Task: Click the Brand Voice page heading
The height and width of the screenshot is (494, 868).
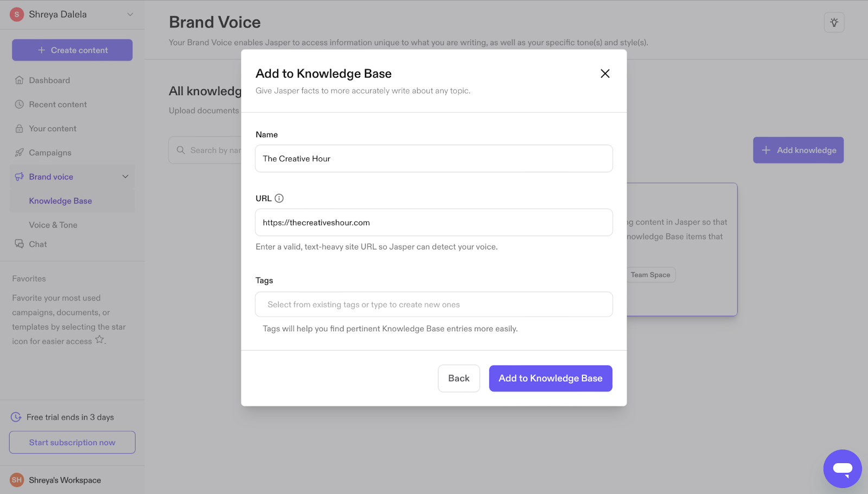Action: [x=215, y=22]
